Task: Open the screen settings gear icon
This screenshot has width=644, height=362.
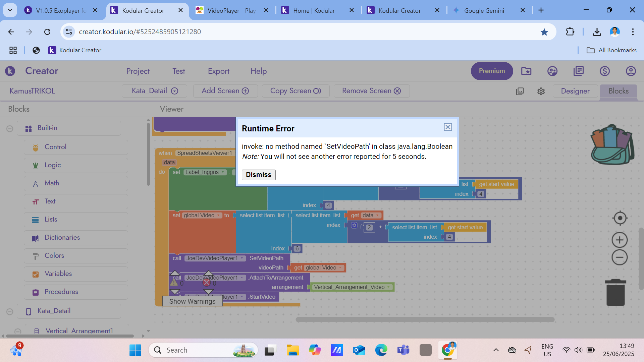Action: point(541,91)
